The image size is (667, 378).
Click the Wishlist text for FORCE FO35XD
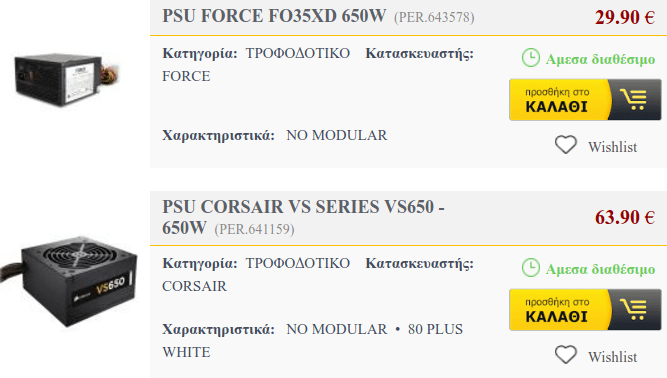(x=613, y=147)
